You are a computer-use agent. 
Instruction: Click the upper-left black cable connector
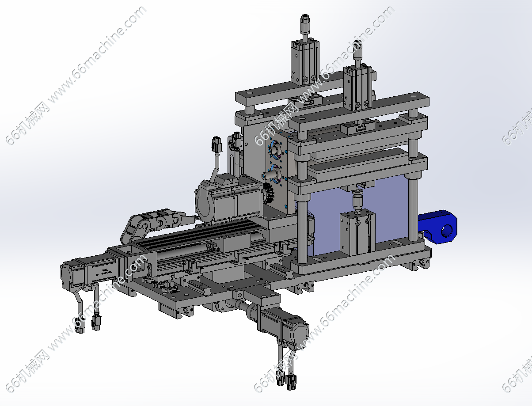tap(217, 144)
